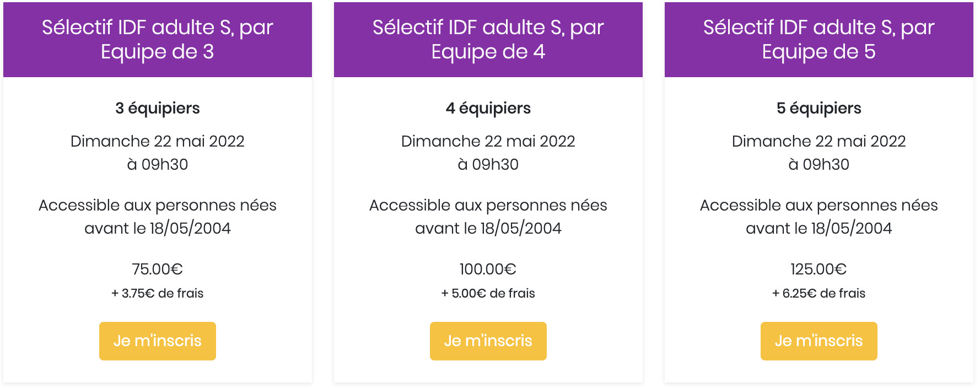
Task: Click the + 3.75€ de frais text
Action: [x=157, y=293]
